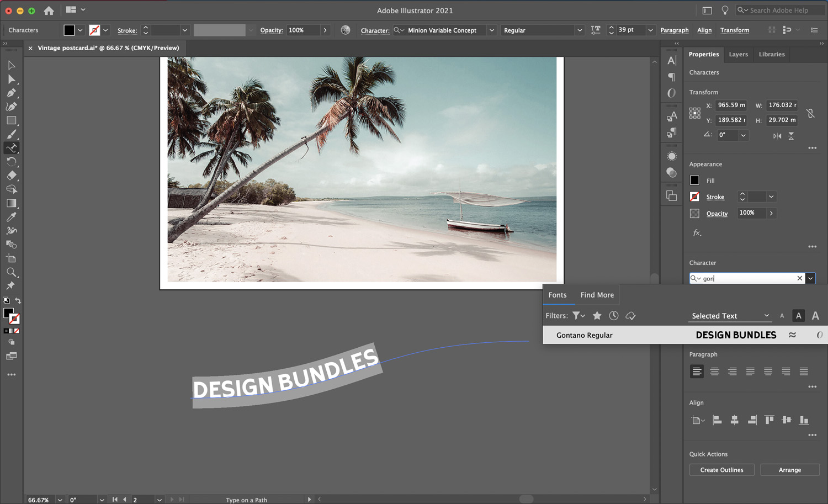This screenshot has height=504, width=828.
Task: Select the Artboard tool
Action: [11, 258]
